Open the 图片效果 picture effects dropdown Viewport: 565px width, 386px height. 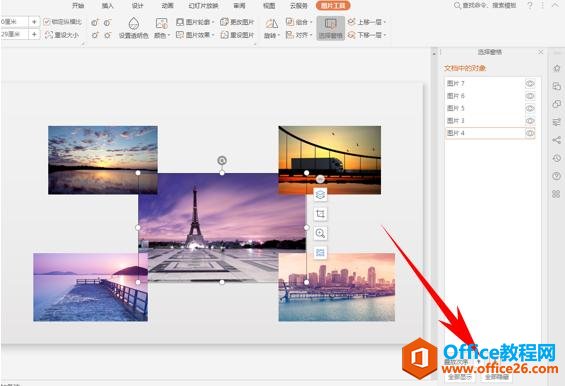pos(195,35)
